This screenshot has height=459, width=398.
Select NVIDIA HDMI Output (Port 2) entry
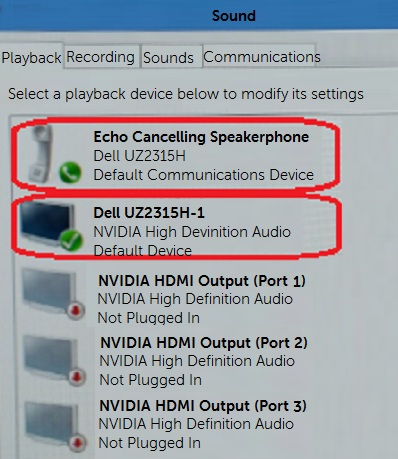click(165, 361)
